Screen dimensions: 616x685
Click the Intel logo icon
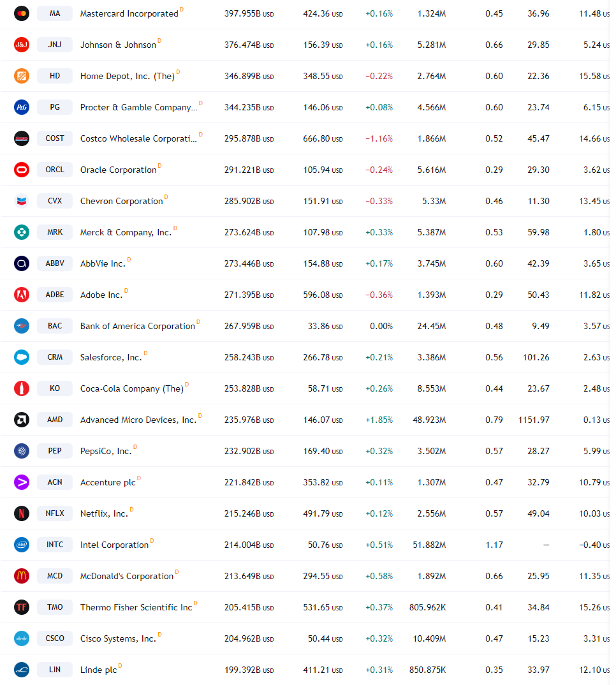click(x=22, y=544)
